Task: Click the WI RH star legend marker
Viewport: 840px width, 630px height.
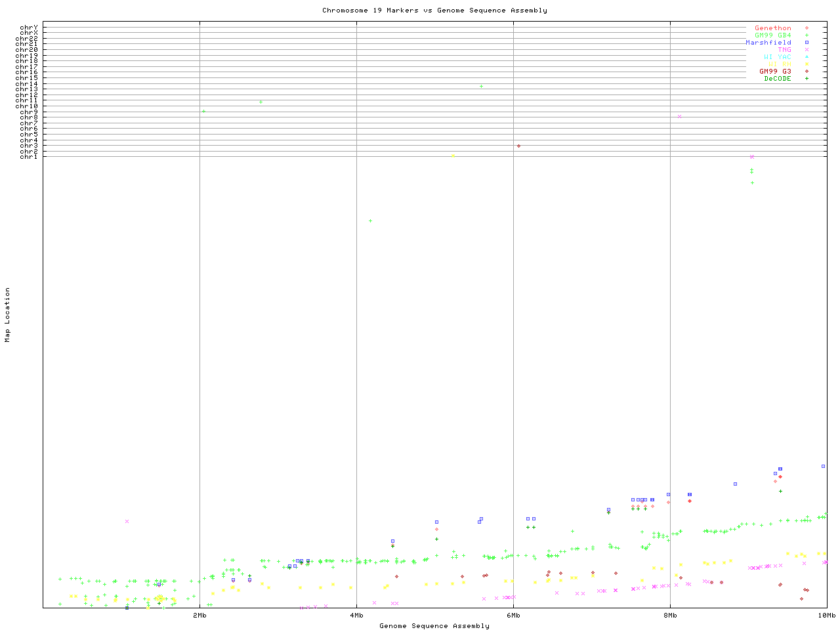Action: [x=807, y=64]
